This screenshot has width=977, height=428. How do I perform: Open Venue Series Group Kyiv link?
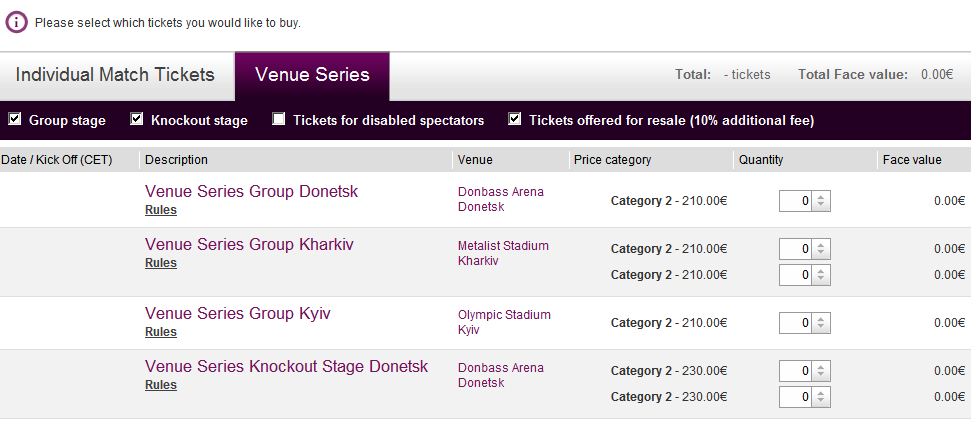click(237, 313)
